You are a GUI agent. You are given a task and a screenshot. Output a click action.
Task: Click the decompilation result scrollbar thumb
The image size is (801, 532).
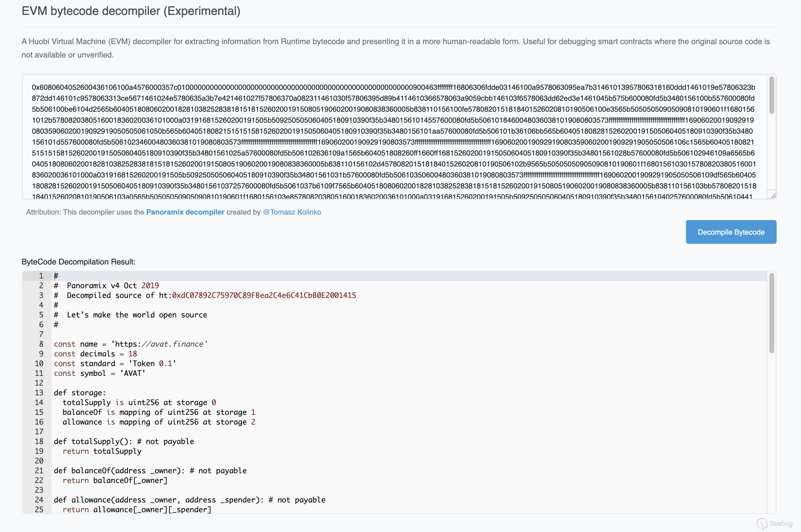point(771,313)
